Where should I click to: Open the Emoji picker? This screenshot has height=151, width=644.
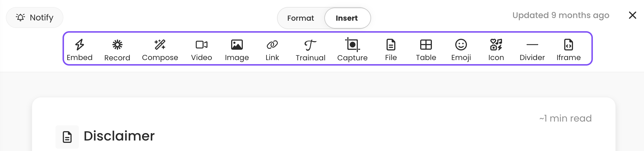pyautogui.click(x=461, y=49)
